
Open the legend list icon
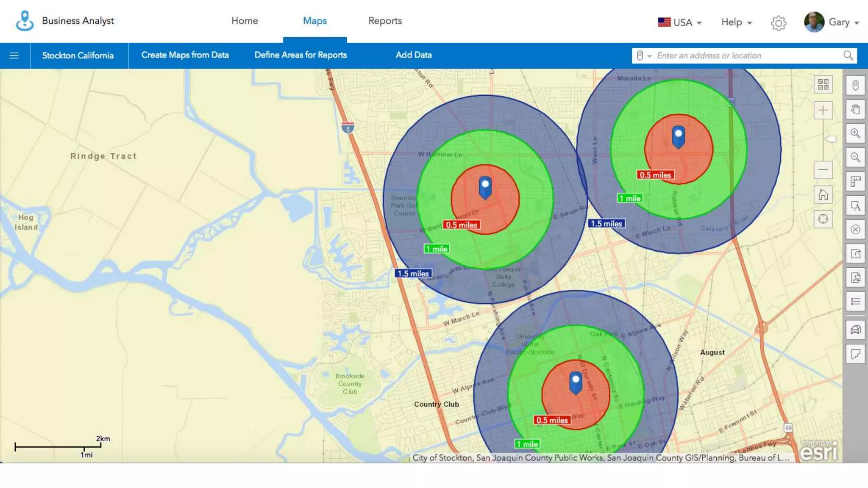click(855, 302)
